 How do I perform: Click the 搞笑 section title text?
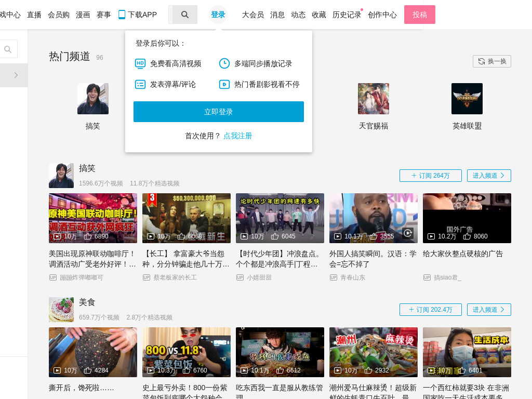coord(87,168)
